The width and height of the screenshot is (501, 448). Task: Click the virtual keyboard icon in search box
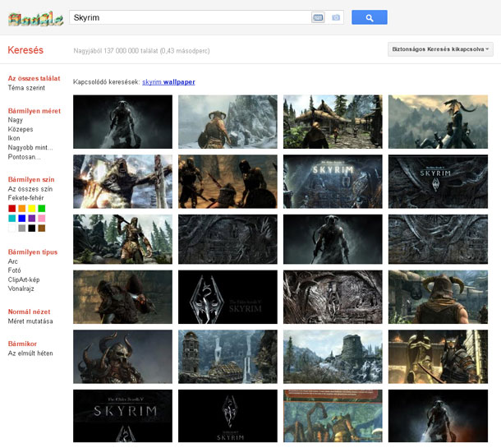point(318,17)
